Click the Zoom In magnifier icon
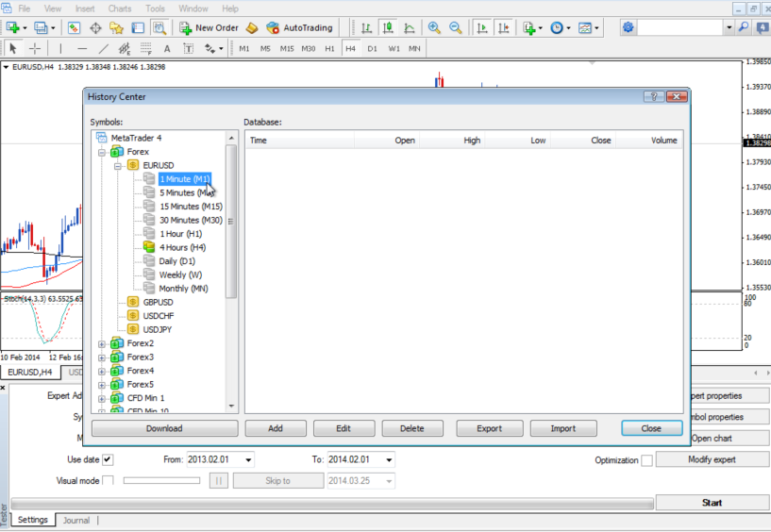771x532 pixels. (x=434, y=28)
